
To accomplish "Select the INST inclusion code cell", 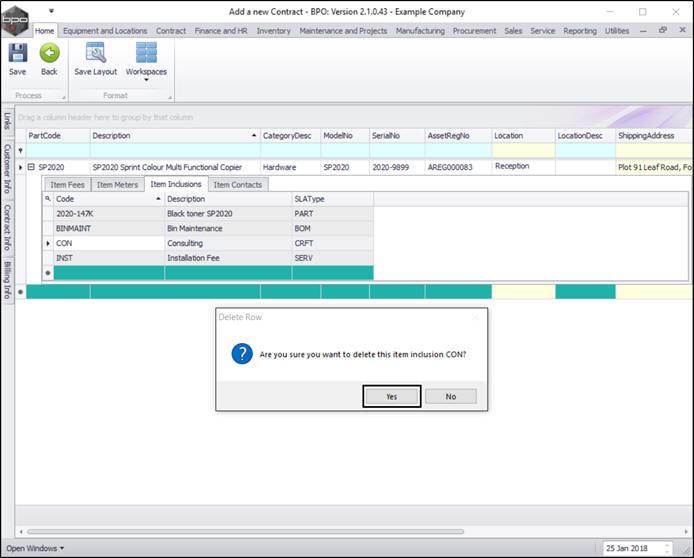I will coord(109,258).
